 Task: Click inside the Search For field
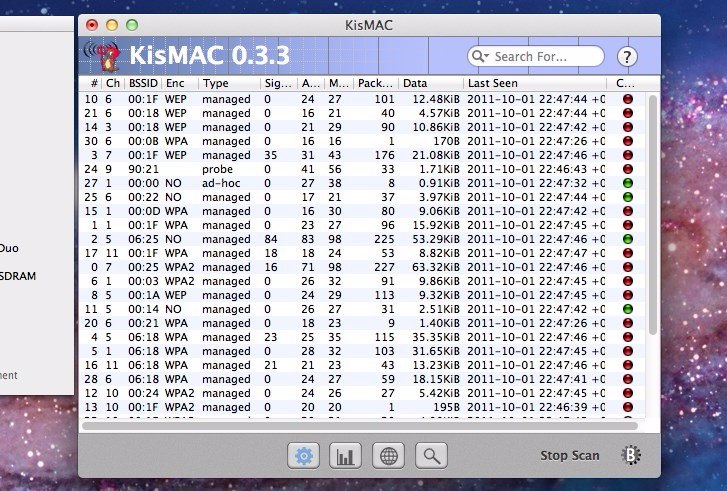point(545,57)
